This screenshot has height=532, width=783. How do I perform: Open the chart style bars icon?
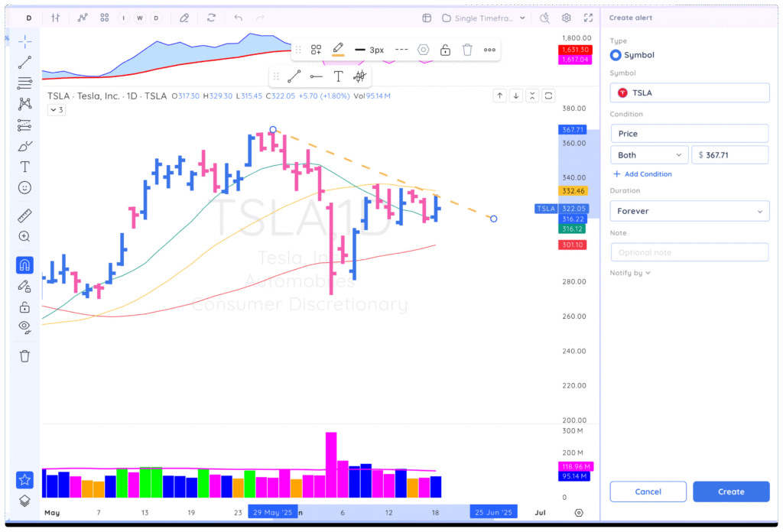(x=55, y=18)
